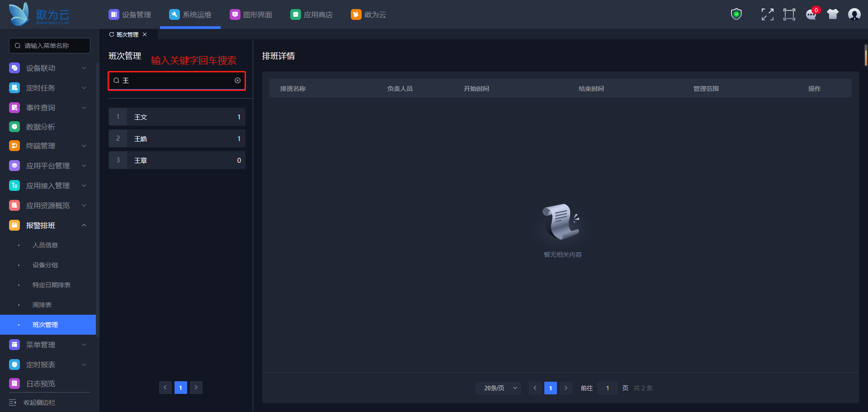868x412 pixels.
Task: Go to next page in shift list
Action: (x=196, y=388)
